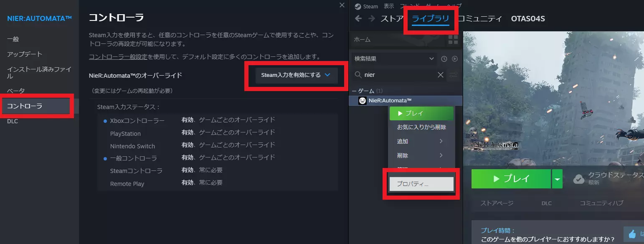Open the コントローラ一般設定 link
Image resolution: width=644 pixels, height=244 pixels.
click(118, 56)
